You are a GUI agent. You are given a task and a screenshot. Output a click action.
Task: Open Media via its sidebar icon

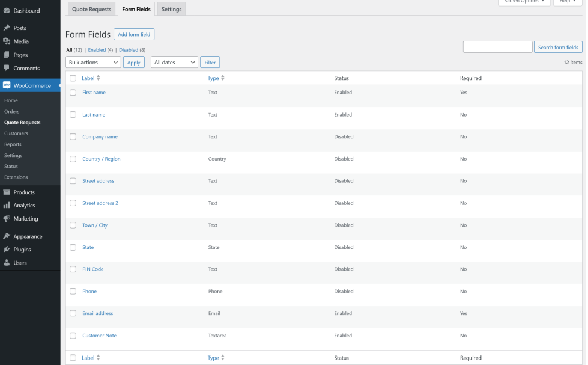(x=7, y=41)
